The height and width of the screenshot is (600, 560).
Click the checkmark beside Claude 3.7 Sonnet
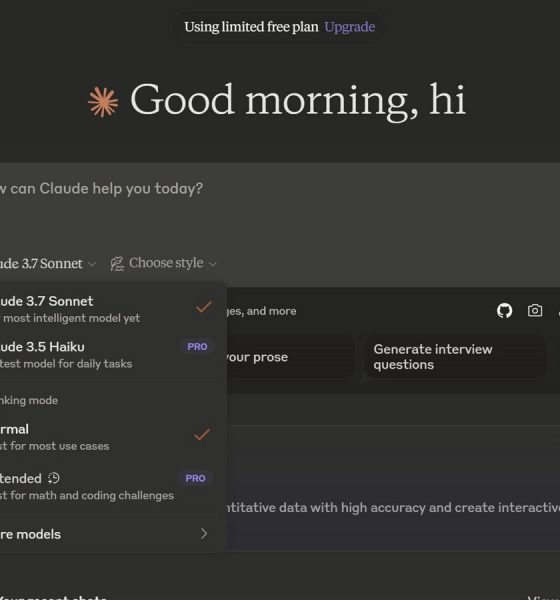203,307
